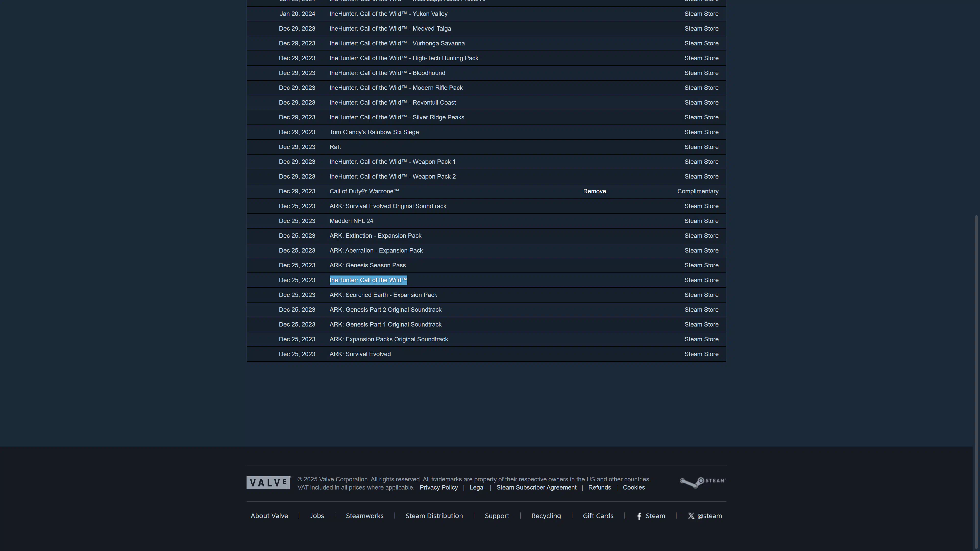The image size is (980, 551).
Task: Open the Privacy Policy link
Action: (x=439, y=487)
